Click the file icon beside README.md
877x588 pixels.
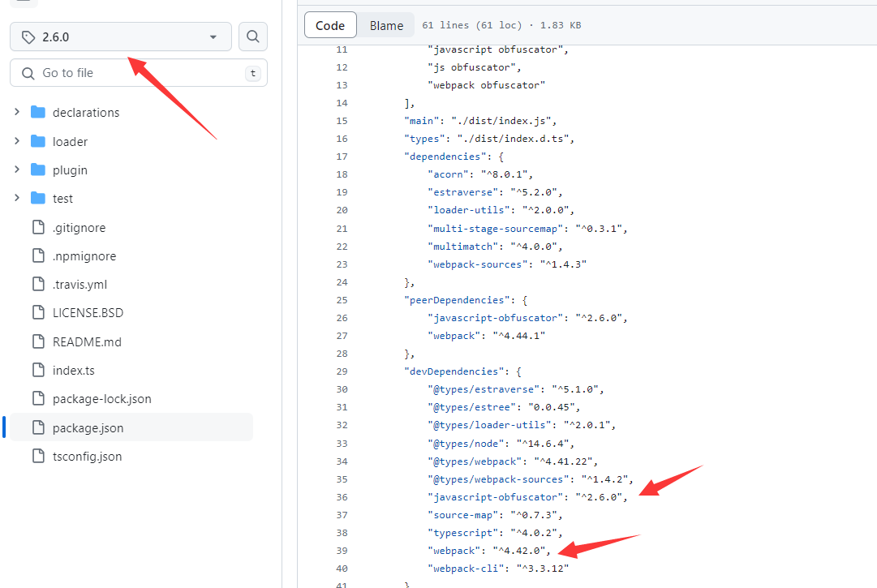click(x=37, y=341)
